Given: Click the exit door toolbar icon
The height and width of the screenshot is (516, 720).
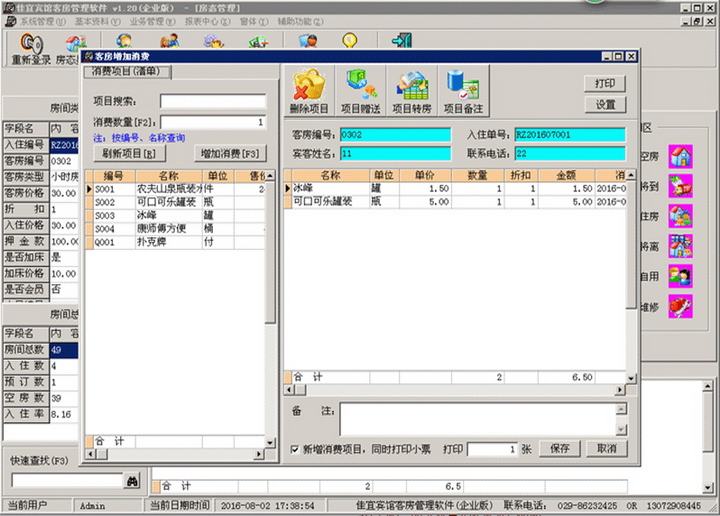Looking at the screenshot, I should click(402, 40).
